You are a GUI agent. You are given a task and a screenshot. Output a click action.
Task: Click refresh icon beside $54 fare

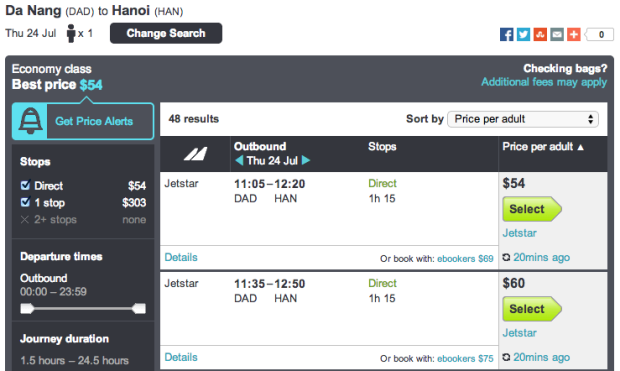[x=506, y=257]
